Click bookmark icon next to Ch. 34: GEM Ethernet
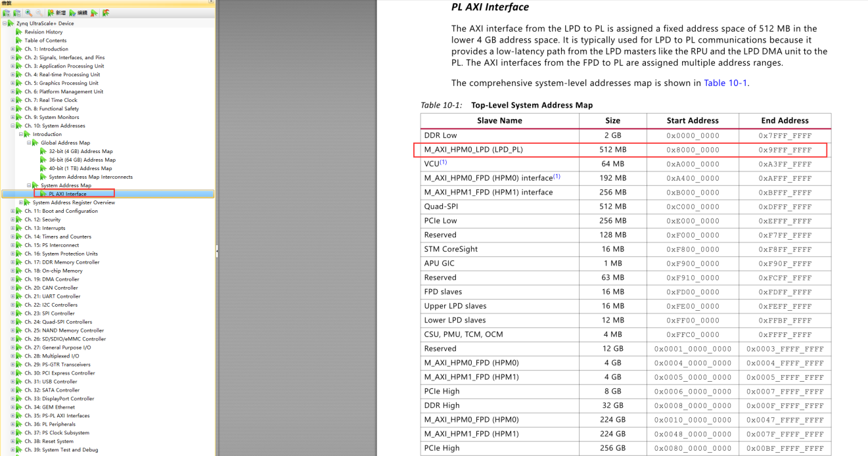The image size is (868, 456). pyautogui.click(x=19, y=407)
